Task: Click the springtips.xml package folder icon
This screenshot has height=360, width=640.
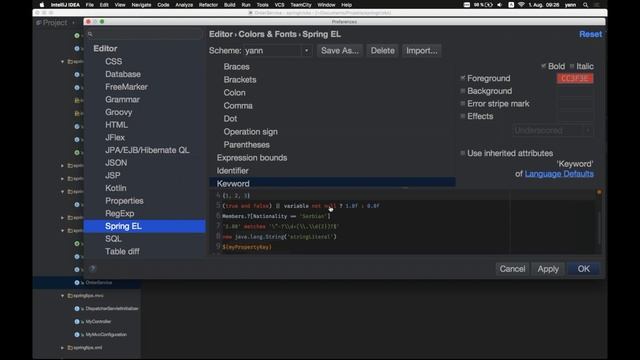Action: [x=70, y=348]
